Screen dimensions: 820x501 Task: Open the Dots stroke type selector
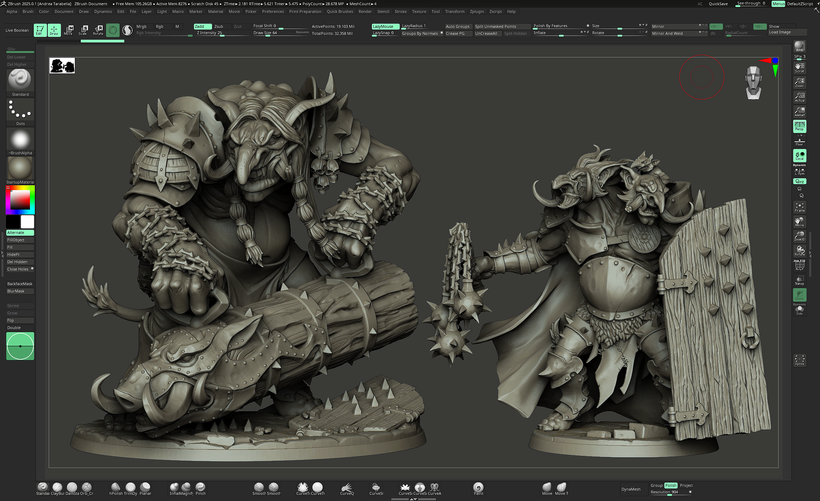(20, 111)
